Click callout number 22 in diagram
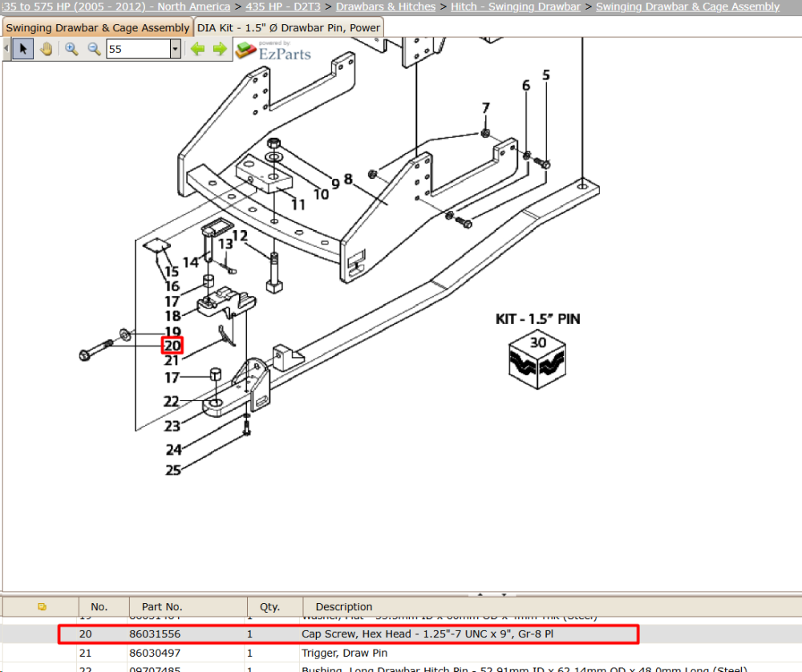The image size is (802, 672). coord(172,402)
